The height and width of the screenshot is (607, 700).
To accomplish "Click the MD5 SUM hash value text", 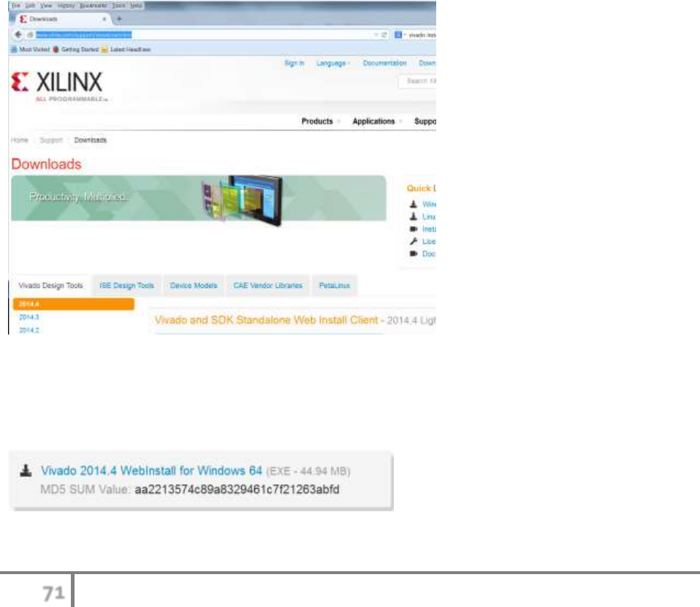I will pyautogui.click(x=237, y=489).
